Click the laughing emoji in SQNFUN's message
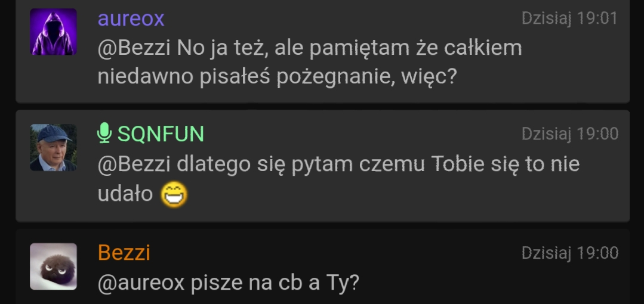This screenshot has width=644, height=304. click(x=174, y=194)
